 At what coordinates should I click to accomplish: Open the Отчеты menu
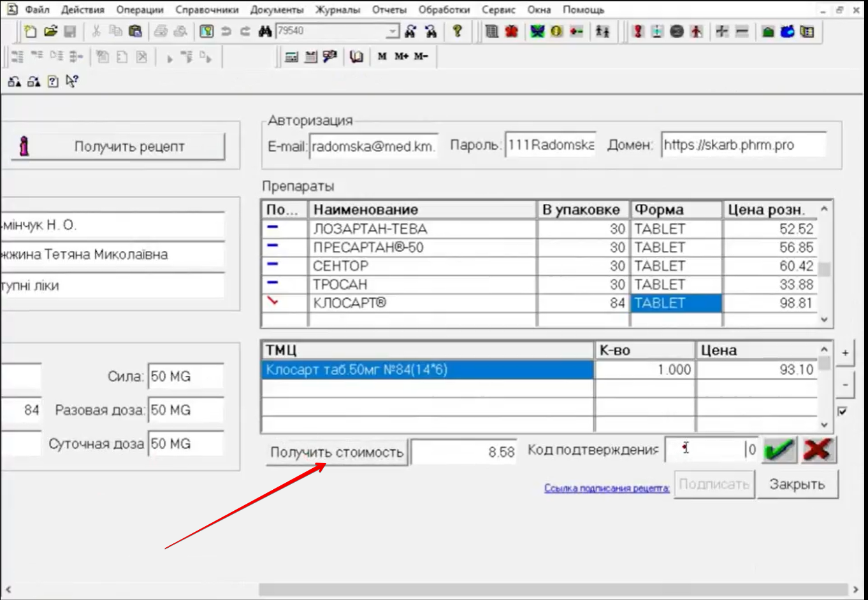point(389,10)
